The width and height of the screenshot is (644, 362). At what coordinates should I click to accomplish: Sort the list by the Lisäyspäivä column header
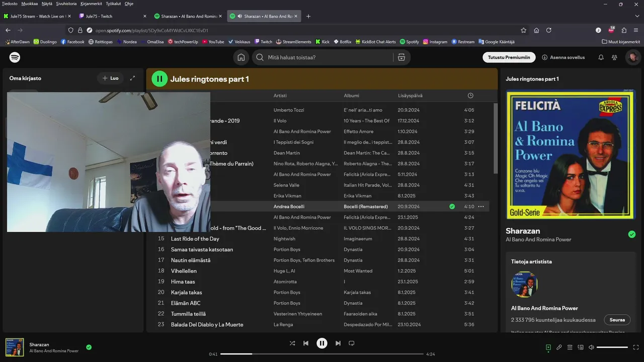410,96
